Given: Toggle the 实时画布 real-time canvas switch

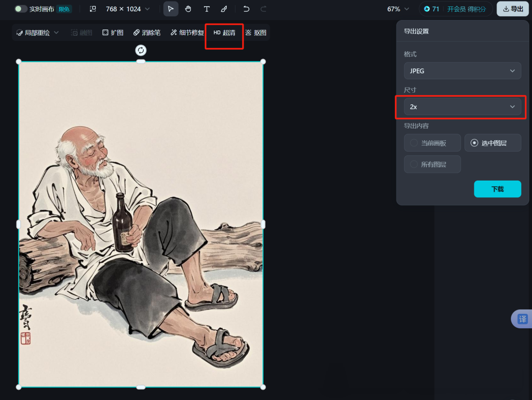Looking at the screenshot, I should pyautogui.click(x=20, y=9).
